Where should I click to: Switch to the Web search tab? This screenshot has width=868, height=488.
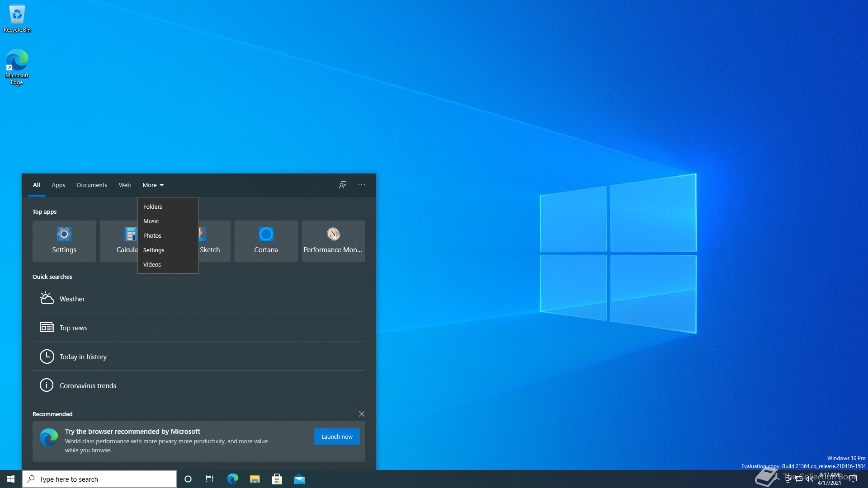(x=125, y=185)
